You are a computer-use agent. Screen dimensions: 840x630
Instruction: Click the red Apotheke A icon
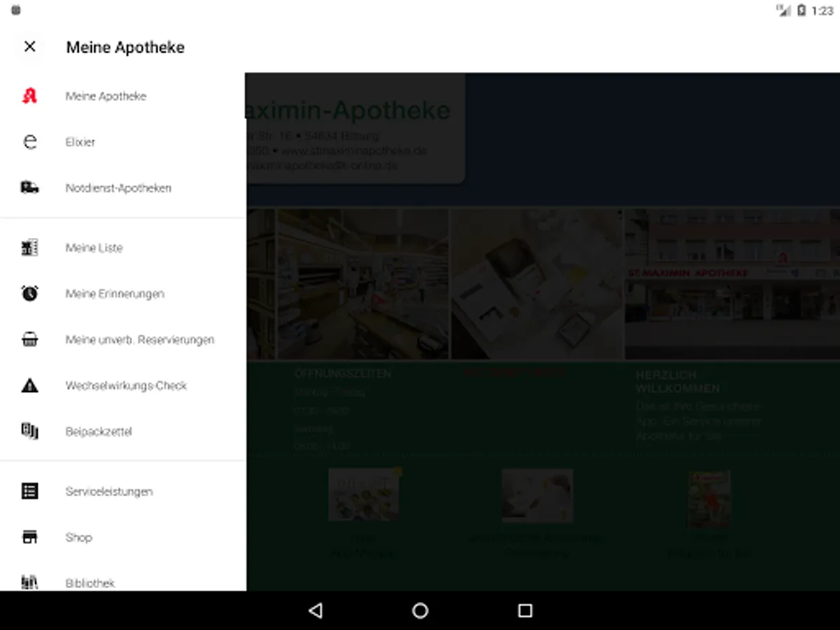(x=29, y=96)
